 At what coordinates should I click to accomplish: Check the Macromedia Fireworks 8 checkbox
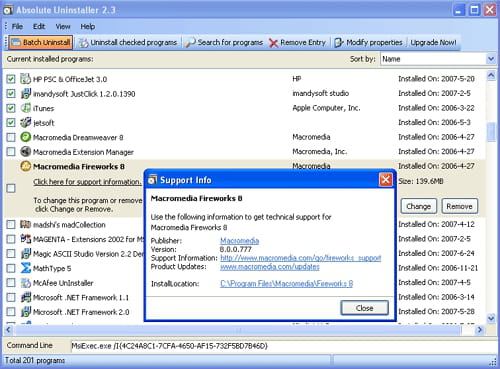click(11, 188)
